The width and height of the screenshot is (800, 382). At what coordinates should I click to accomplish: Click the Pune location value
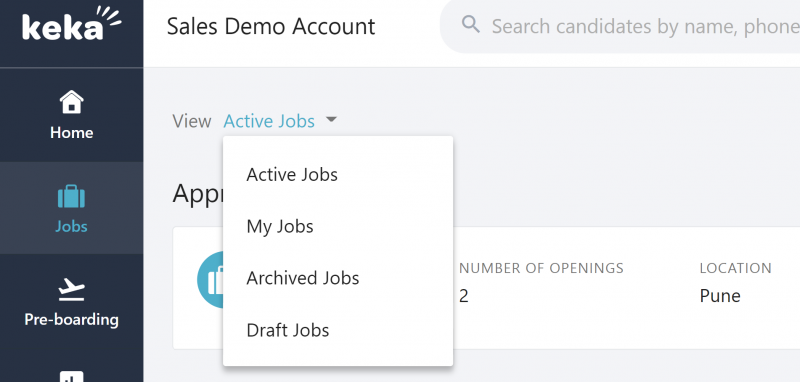coord(720,296)
